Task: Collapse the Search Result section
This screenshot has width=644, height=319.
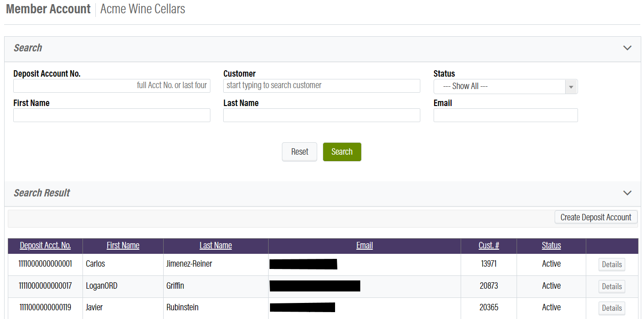Action: (x=627, y=193)
